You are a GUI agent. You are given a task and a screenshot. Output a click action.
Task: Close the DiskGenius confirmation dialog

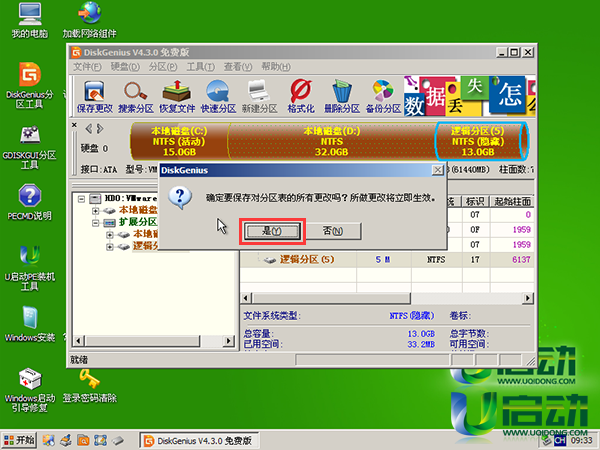tap(437, 170)
